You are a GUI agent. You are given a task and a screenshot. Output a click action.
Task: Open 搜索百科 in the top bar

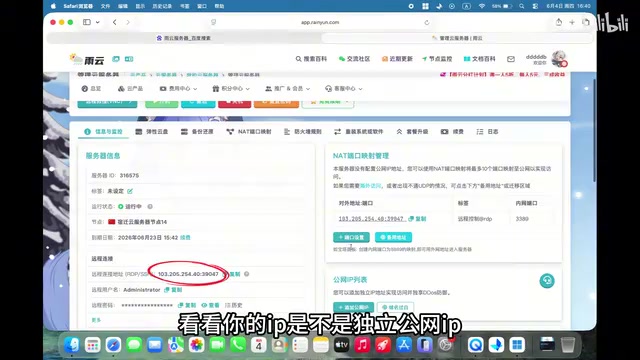click(311, 59)
